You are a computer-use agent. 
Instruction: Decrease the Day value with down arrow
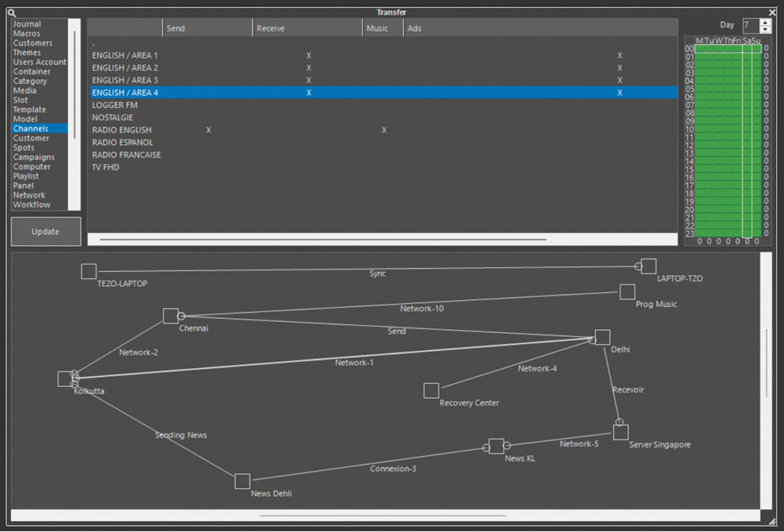[x=766, y=30]
